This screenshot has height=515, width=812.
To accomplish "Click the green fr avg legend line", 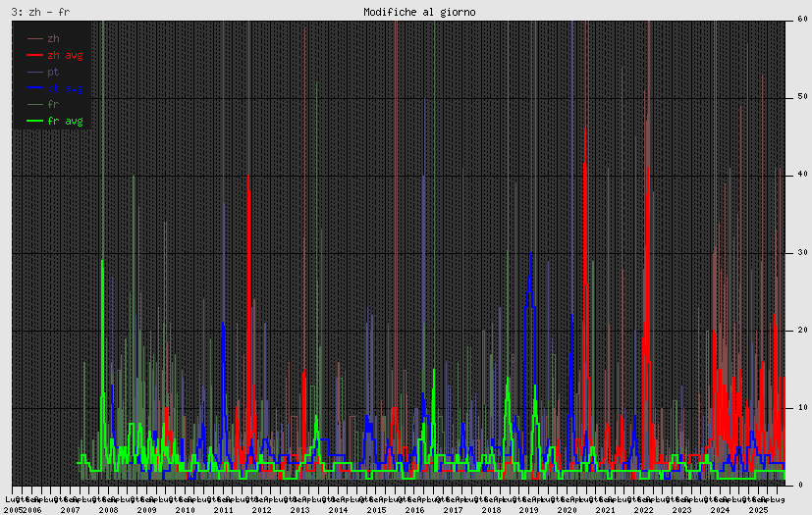I will [x=34, y=121].
